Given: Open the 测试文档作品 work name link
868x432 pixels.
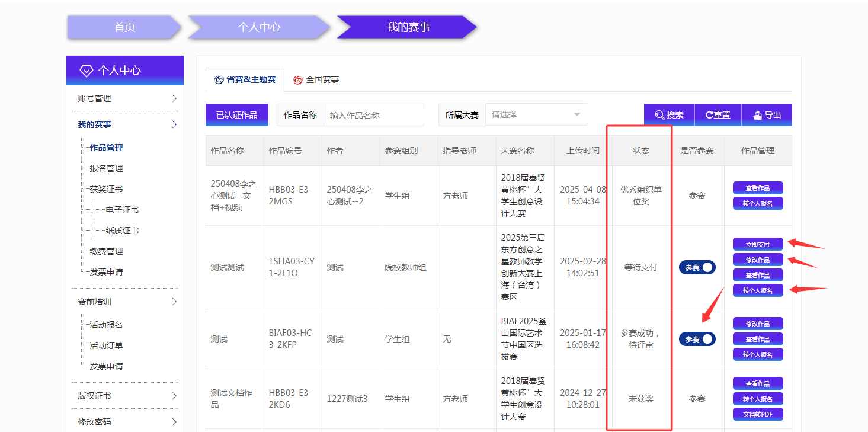Looking at the screenshot, I should pos(231,399).
